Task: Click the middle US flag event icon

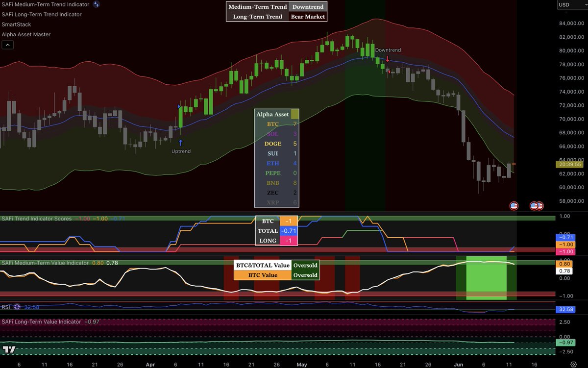Action: click(534, 206)
